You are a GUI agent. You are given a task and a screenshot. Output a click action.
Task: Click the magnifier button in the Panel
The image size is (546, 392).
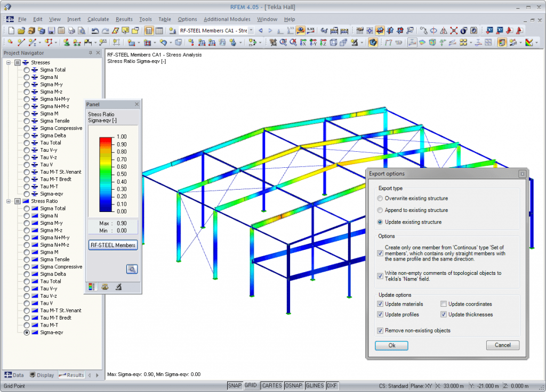tap(132, 269)
